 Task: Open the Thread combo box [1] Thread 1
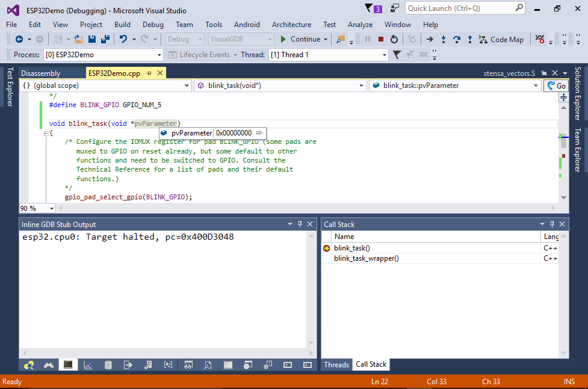pyautogui.click(x=328, y=55)
